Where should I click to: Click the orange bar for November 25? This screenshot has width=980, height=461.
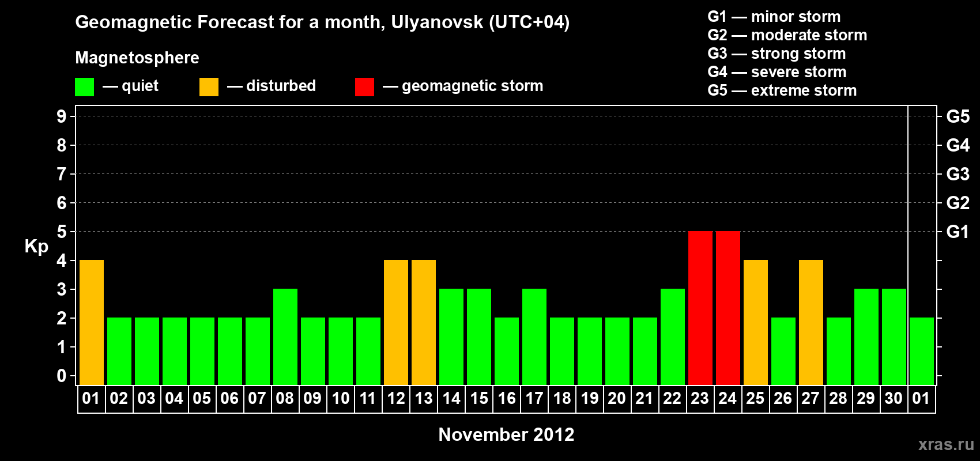click(756, 322)
